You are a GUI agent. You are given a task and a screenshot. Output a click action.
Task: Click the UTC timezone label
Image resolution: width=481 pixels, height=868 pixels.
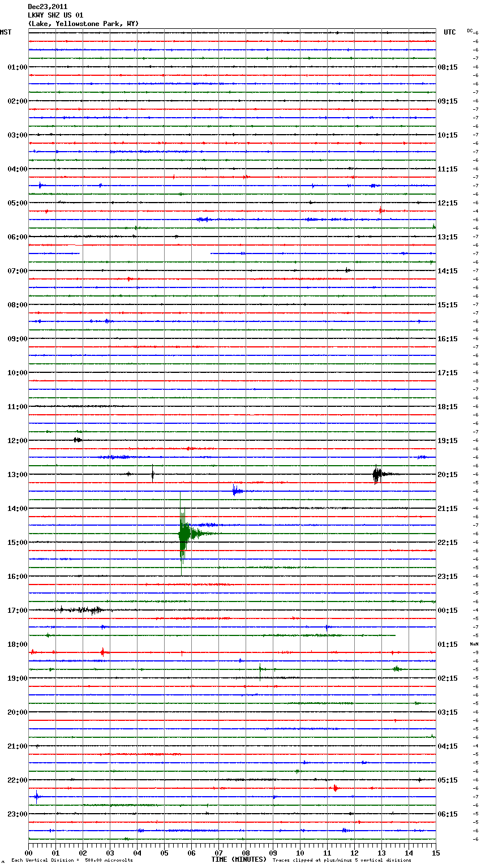tap(450, 32)
